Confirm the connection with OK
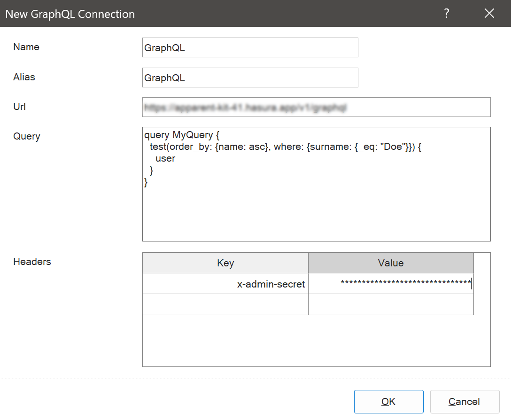 [x=389, y=401]
